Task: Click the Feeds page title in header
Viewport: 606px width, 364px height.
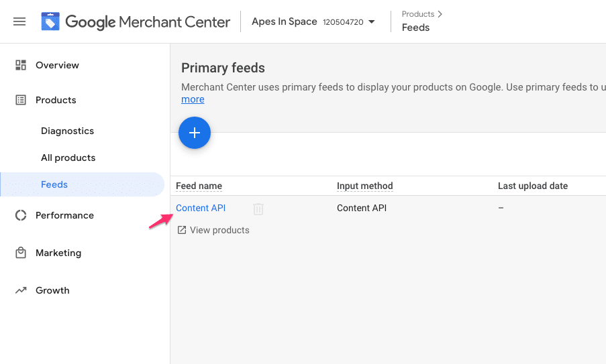Action: click(416, 27)
